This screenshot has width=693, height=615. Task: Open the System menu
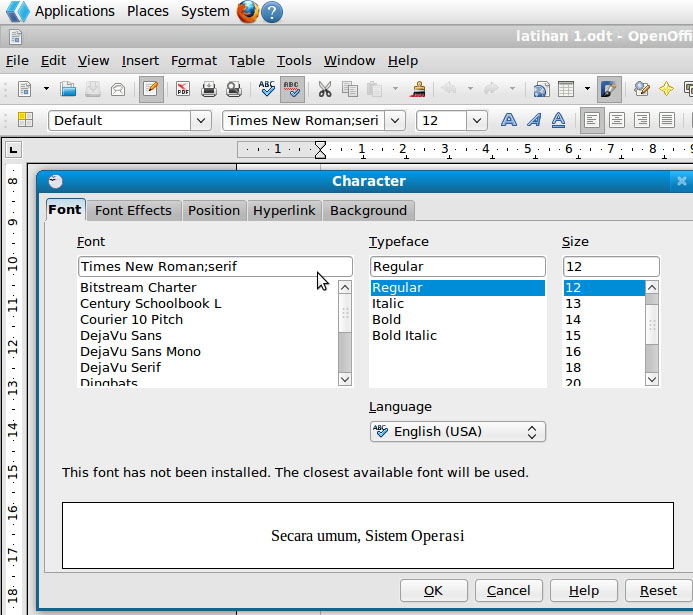pyautogui.click(x=205, y=11)
